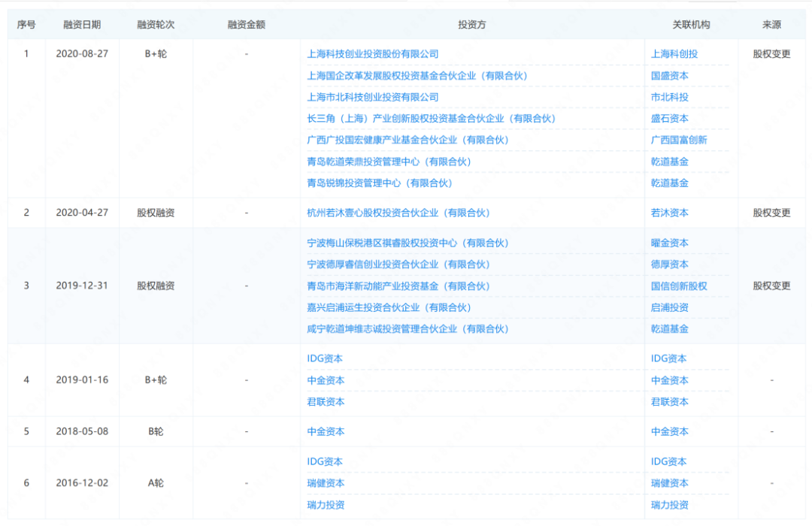Open investor 瑞力投资 in investor column

326,505
